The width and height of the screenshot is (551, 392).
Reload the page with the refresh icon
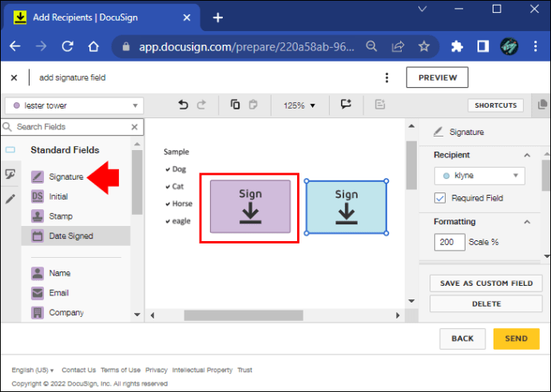(67, 46)
